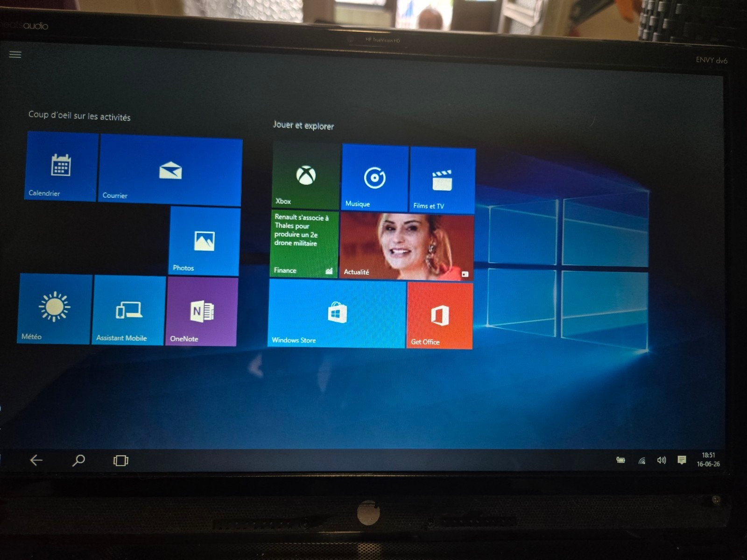The width and height of the screenshot is (747, 560).
Task: Open the Films et TV tile
Action: 442,180
